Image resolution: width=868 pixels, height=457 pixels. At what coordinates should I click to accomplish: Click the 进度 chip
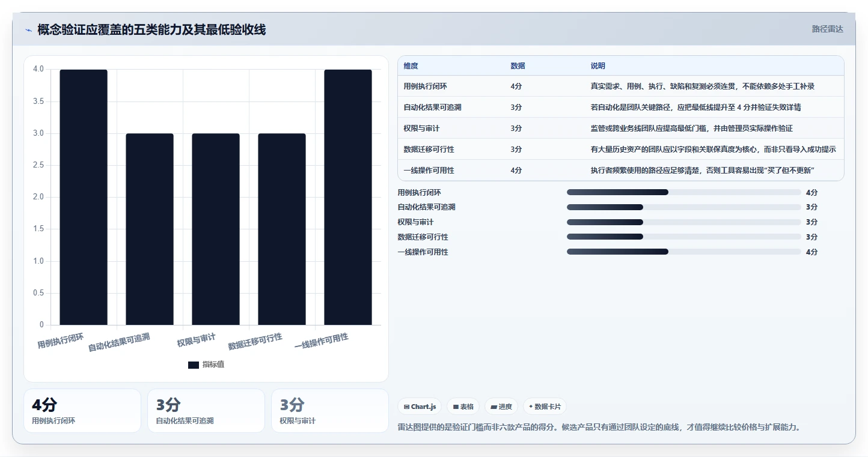click(501, 407)
